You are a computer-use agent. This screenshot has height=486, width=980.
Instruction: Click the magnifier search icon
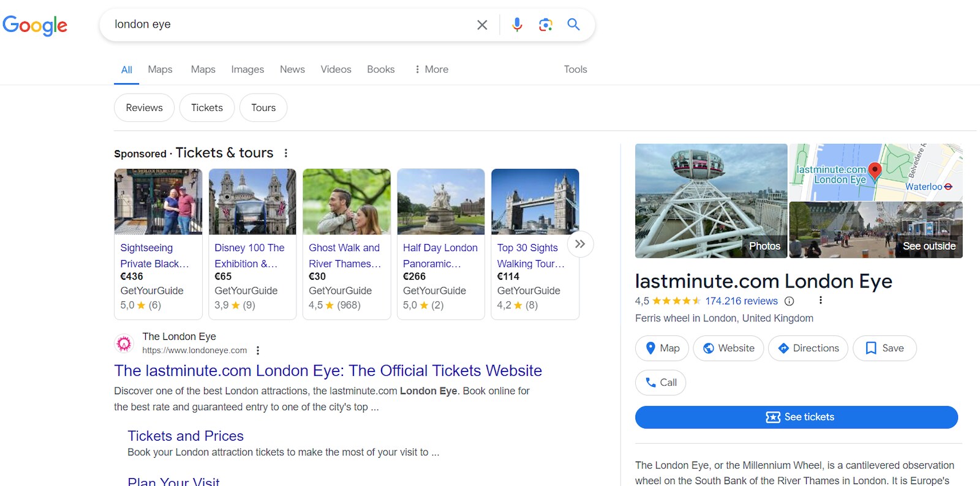point(573,24)
